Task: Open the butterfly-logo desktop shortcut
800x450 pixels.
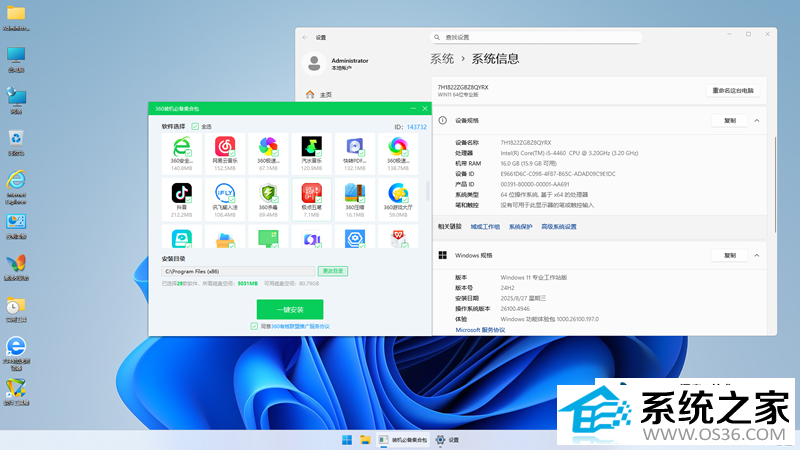Action: [16, 263]
